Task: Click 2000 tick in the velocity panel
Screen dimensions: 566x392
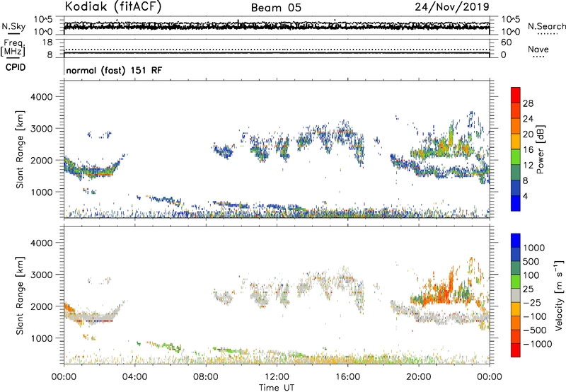Action: point(41,306)
